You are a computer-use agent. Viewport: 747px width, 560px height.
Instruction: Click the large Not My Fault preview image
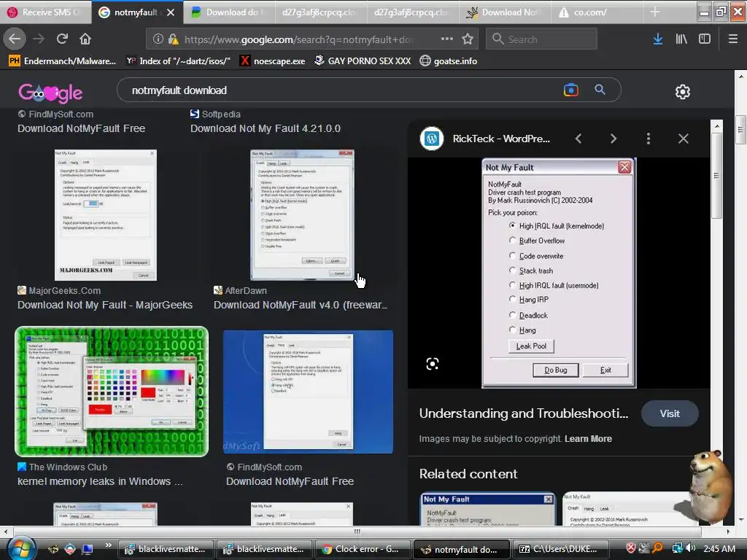pyautogui.click(x=559, y=273)
